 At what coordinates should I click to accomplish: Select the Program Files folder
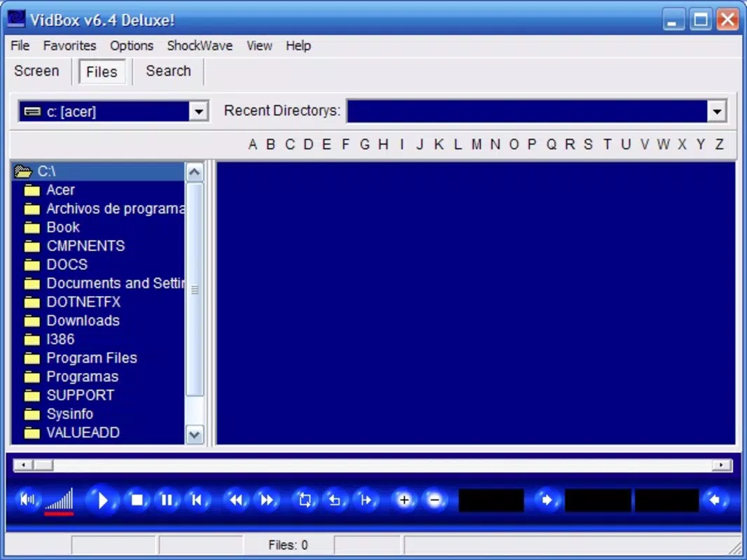coord(92,358)
